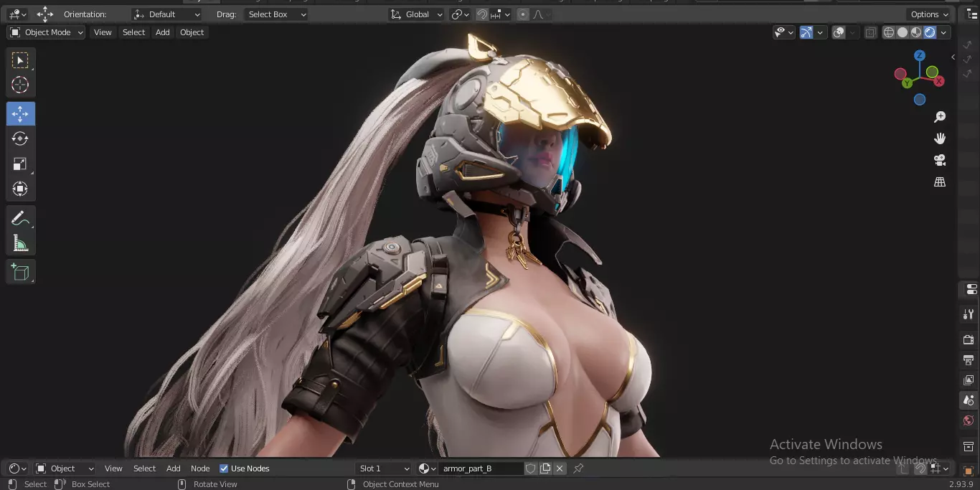The image size is (980, 490).
Task: Open the Object properties tab
Action: point(969,471)
